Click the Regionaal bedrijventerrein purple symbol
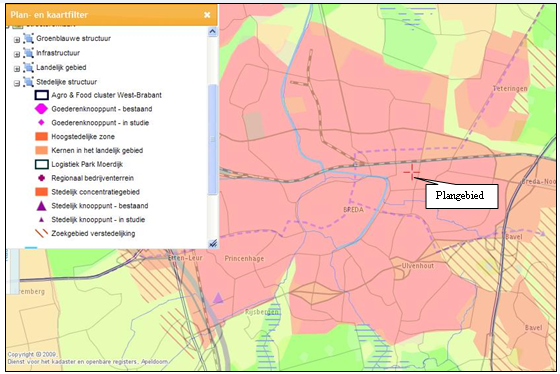Image resolution: width=560 pixels, height=374 pixels. tap(41, 178)
